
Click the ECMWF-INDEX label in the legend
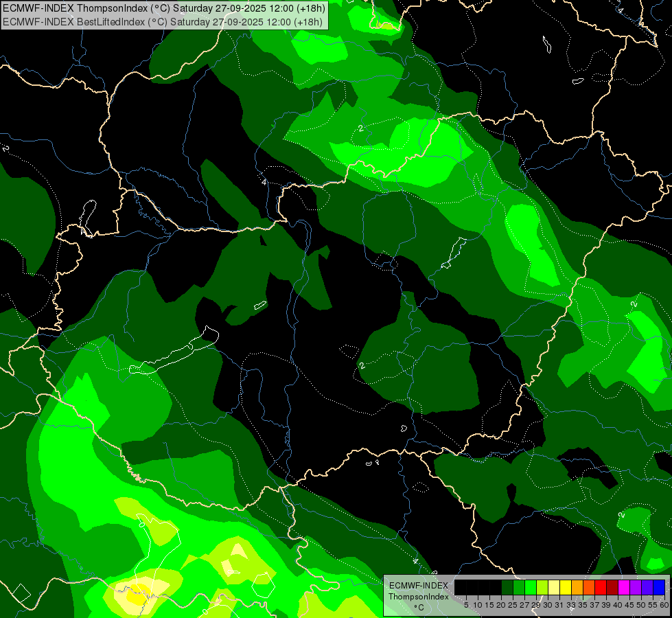(x=418, y=585)
